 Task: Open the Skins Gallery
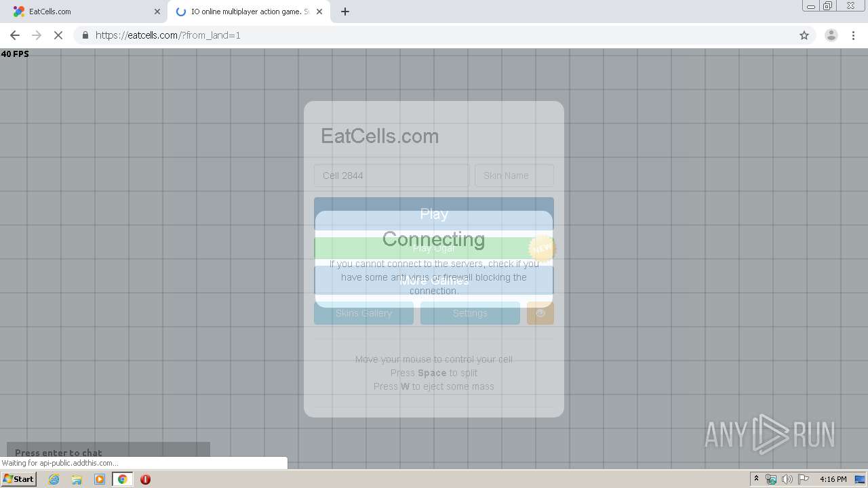[363, 313]
